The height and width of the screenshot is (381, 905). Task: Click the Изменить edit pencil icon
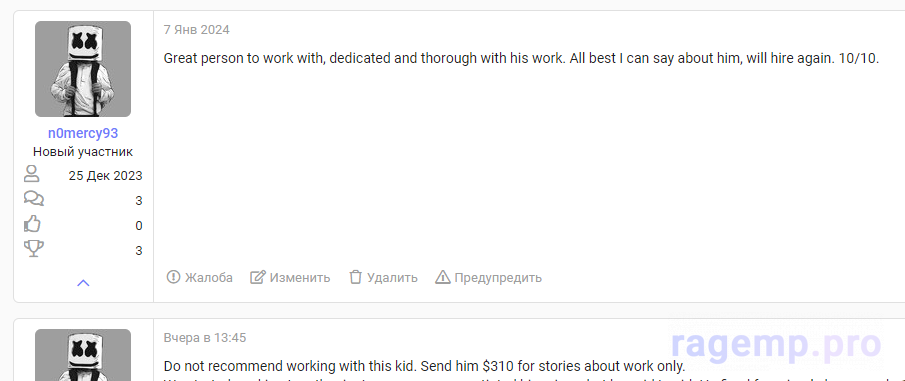coord(257,277)
